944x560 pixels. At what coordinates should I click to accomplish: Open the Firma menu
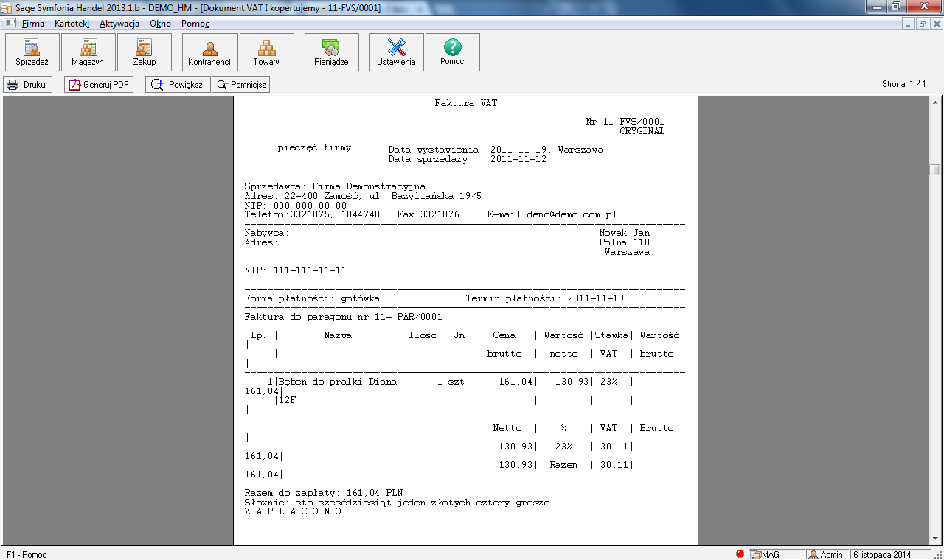tap(33, 24)
